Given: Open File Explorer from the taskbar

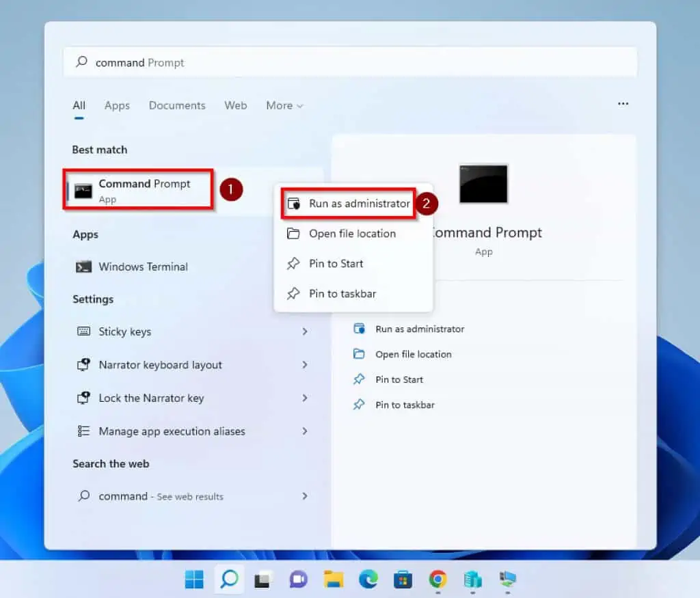Looking at the screenshot, I should click(x=333, y=579).
